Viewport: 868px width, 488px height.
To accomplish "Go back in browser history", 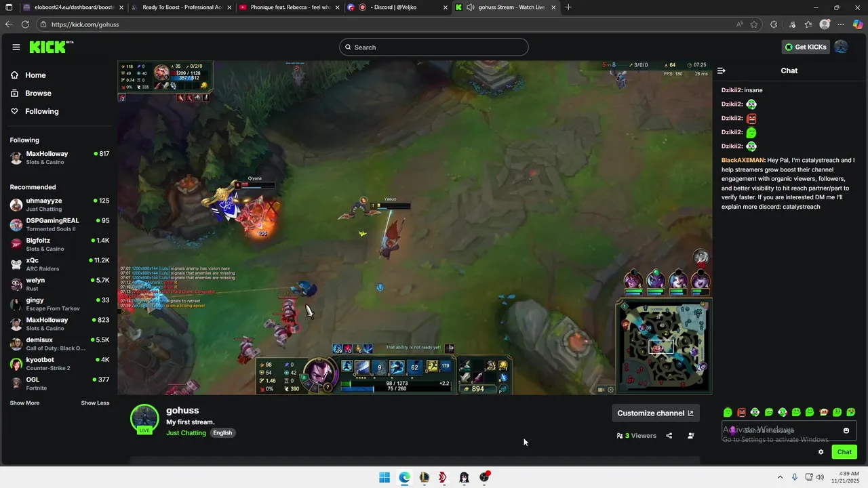I will (9, 24).
